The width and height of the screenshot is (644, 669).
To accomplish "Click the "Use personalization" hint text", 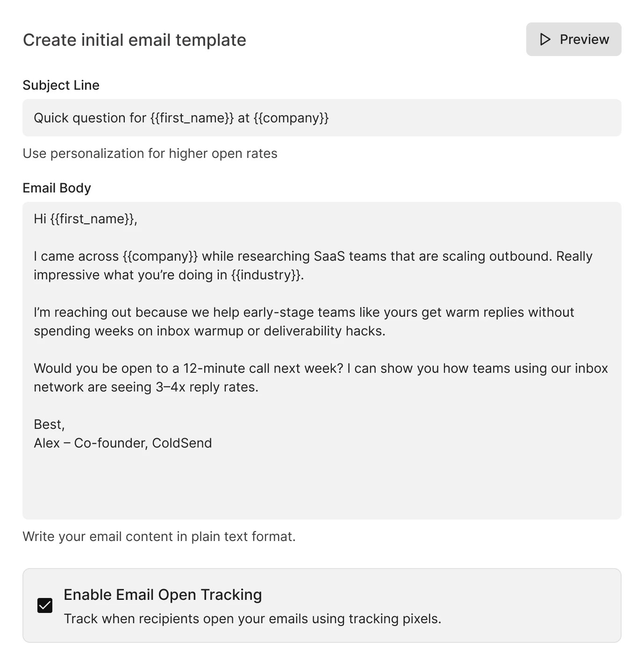I will [150, 153].
